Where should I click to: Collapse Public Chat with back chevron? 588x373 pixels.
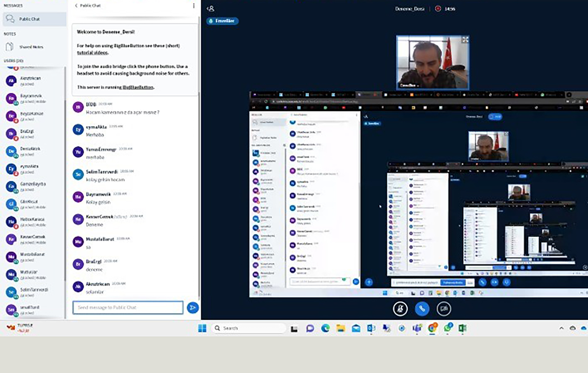point(76,6)
